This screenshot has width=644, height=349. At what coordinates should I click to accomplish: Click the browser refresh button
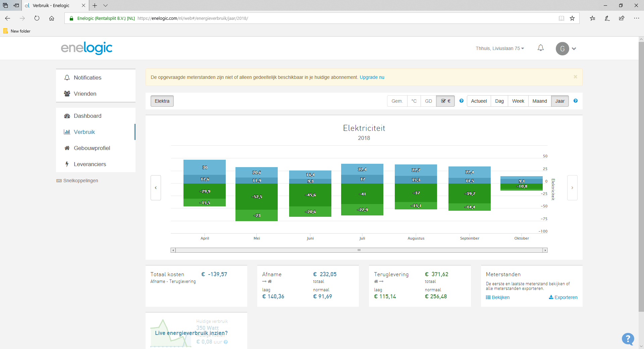point(37,18)
